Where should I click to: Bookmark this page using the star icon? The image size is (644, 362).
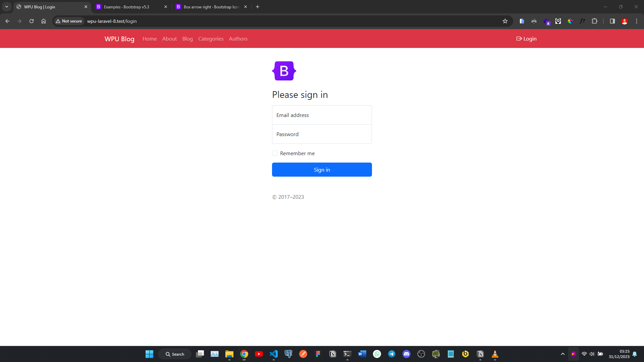click(x=505, y=21)
